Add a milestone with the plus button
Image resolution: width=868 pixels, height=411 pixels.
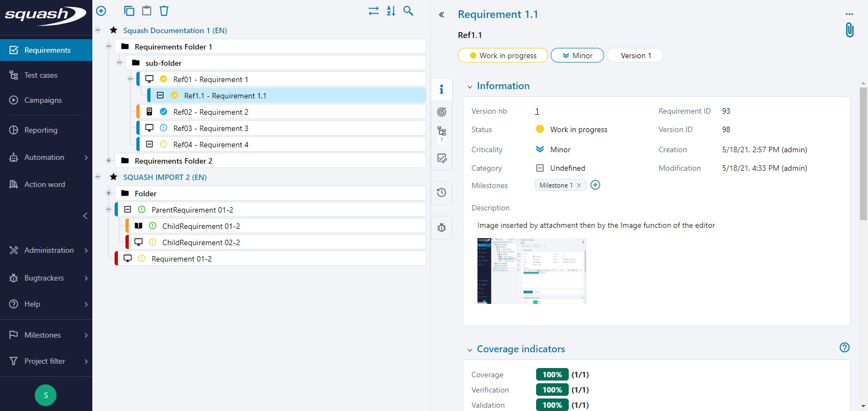pos(595,185)
